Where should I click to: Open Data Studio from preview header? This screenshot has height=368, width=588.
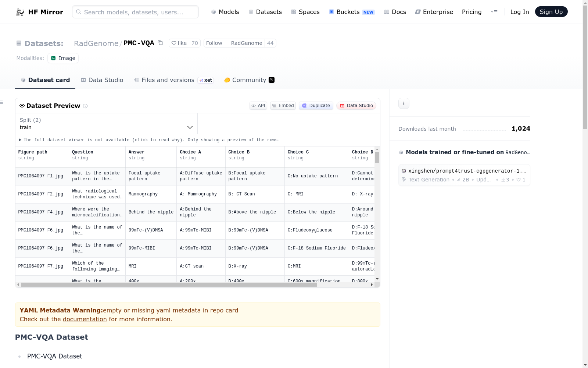click(x=356, y=106)
